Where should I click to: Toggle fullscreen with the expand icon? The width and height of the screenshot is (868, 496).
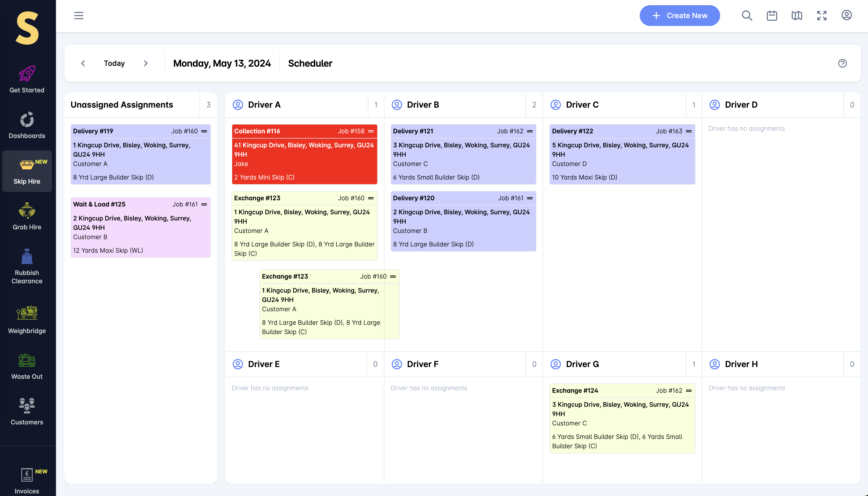tap(821, 16)
